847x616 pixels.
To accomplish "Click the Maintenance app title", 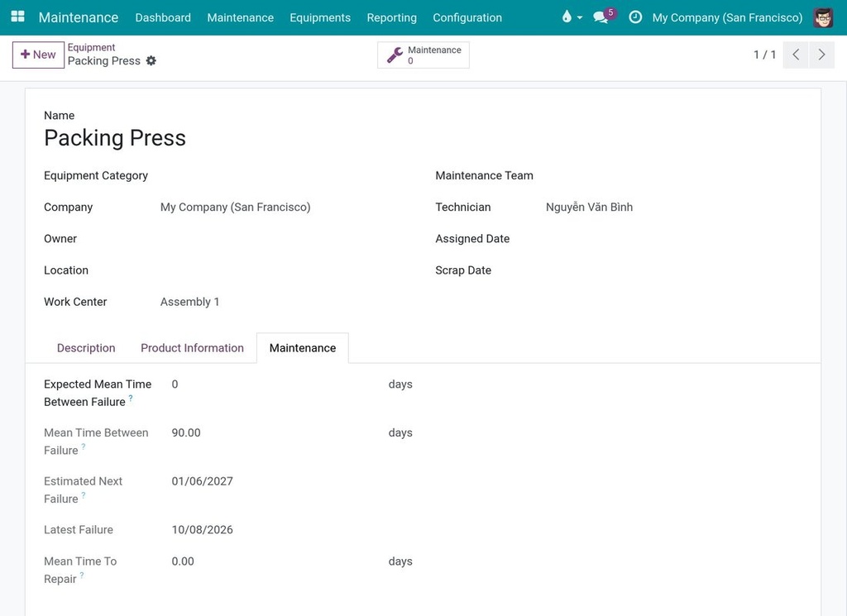I will pos(79,17).
